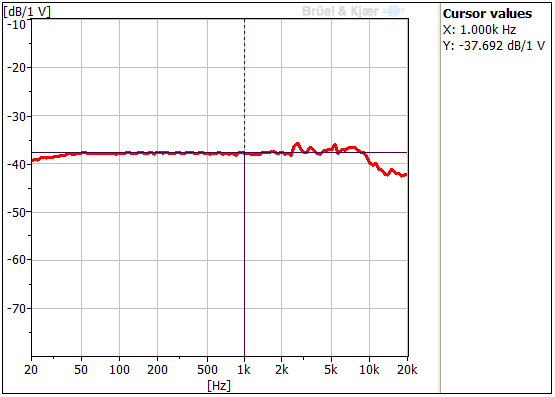The image size is (555, 397).
Task: Click the 500 frequency axis label
Action: 207,370
